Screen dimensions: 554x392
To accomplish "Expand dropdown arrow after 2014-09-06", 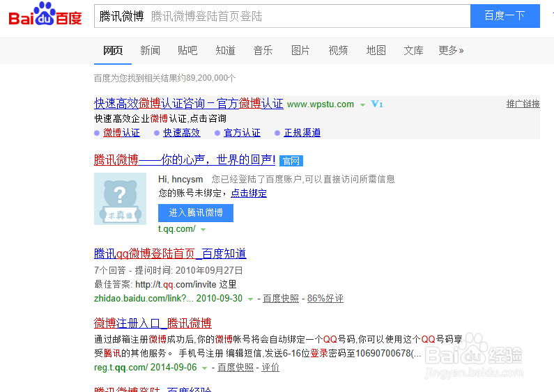I will tap(204, 368).
